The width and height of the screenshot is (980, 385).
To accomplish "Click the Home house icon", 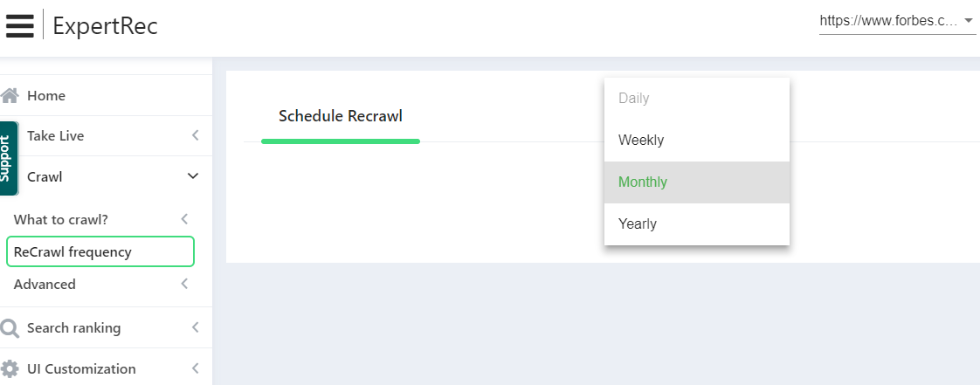I will point(10,95).
